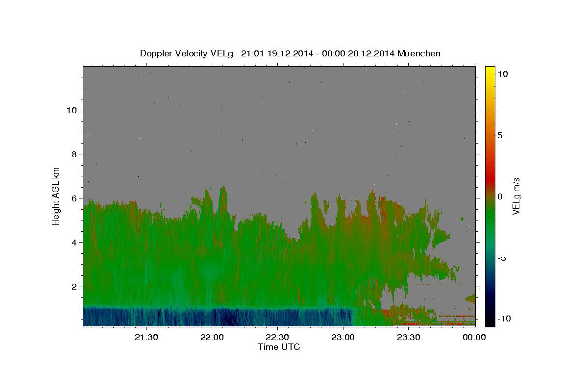The width and height of the screenshot is (588, 392).
Task: Click the colorbar value 10 label
Action: 502,73
